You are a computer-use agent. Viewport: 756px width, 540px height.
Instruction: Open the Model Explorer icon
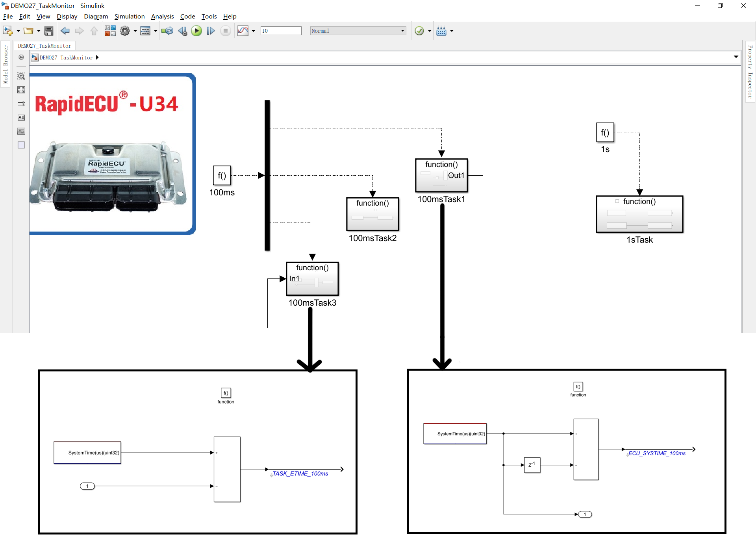145,31
